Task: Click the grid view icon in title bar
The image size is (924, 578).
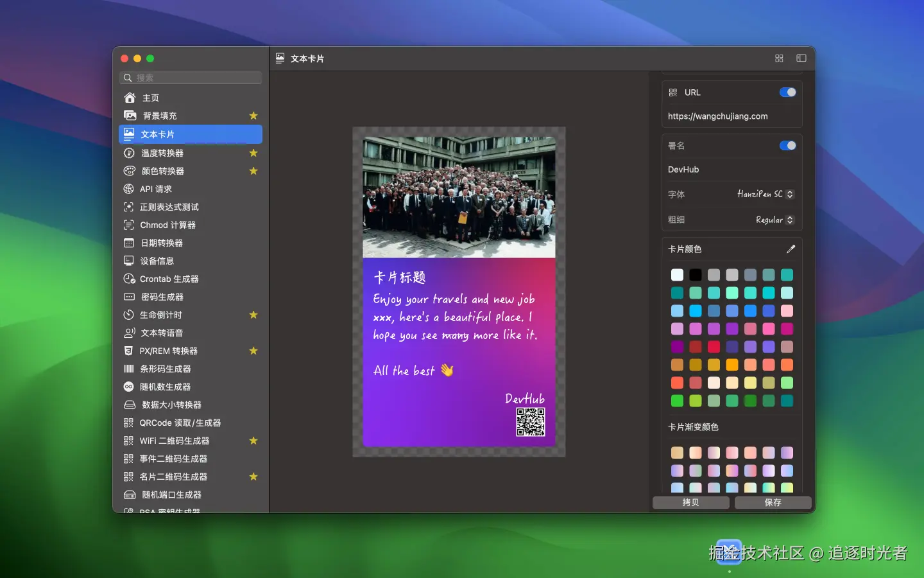Action: (x=779, y=58)
